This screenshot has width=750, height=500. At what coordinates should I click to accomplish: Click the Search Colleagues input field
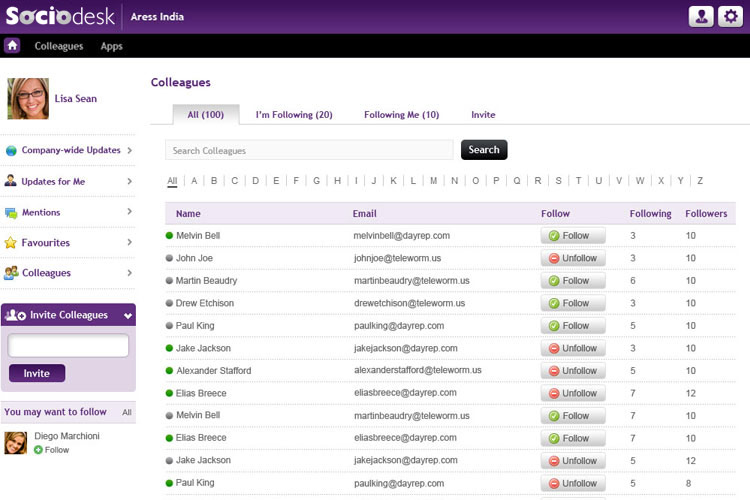point(309,150)
